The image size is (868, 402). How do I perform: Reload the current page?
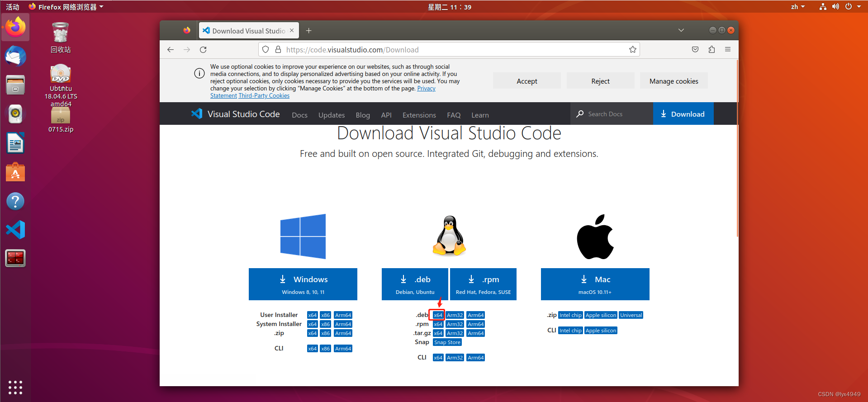coord(203,50)
